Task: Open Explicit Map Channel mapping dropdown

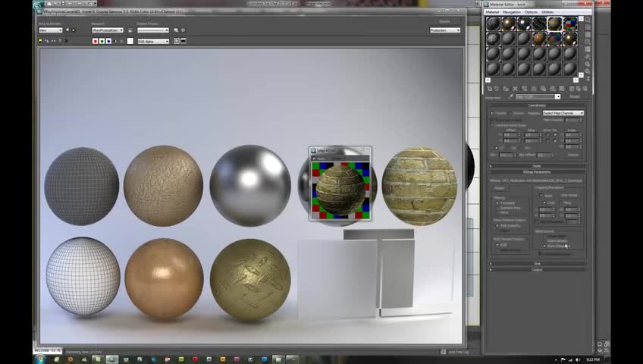Action: 563,113
